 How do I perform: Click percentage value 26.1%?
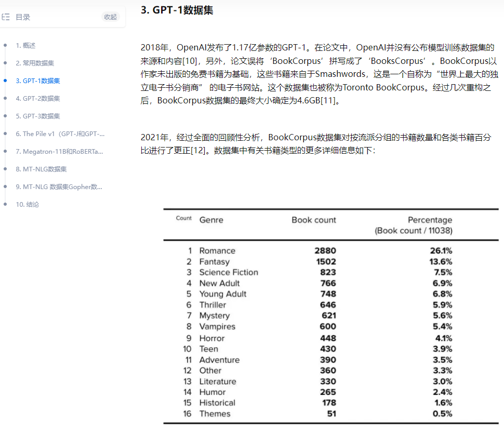[x=441, y=250]
